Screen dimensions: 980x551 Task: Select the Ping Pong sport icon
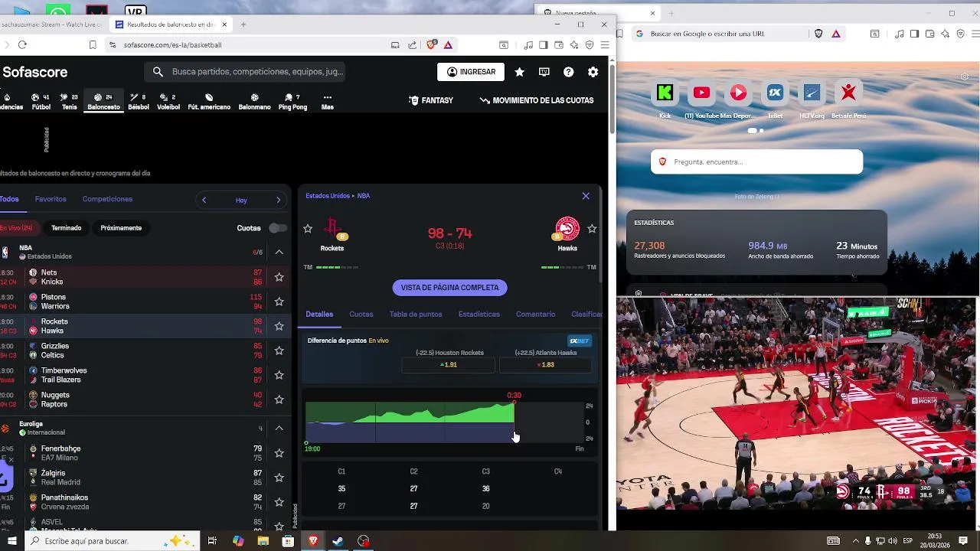click(x=292, y=102)
